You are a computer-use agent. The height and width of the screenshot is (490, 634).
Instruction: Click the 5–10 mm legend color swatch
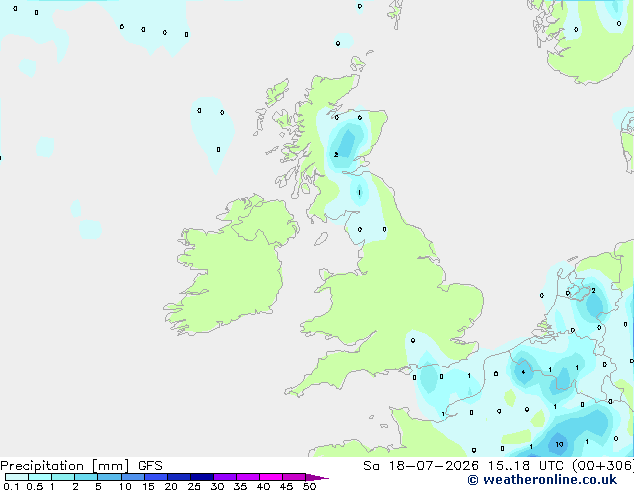point(109,477)
